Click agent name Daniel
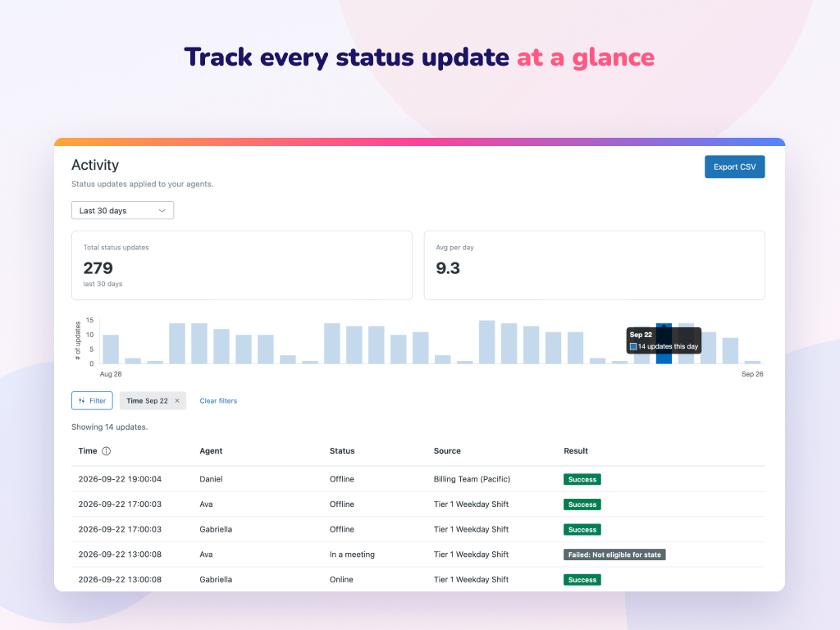 click(x=211, y=479)
